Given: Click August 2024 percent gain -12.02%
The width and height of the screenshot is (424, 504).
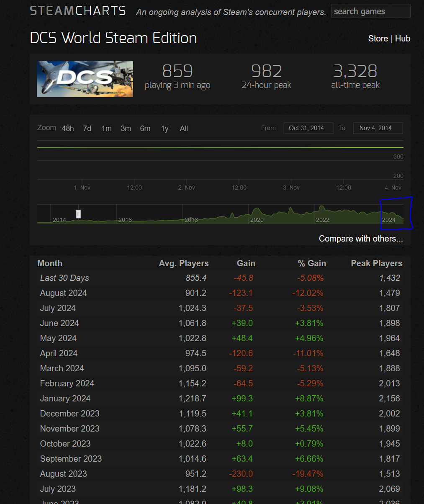Looking at the screenshot, I should tap(308, 293).
